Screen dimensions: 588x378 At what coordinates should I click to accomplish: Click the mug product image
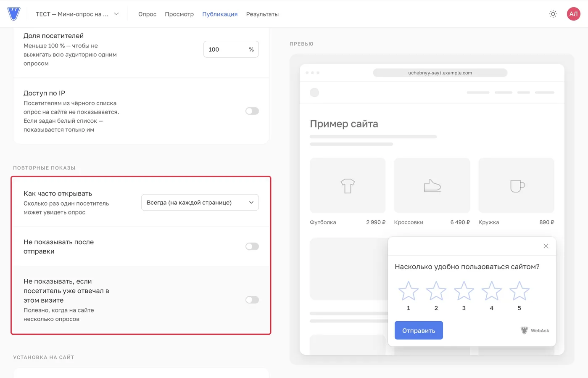[x=517, y=185]
